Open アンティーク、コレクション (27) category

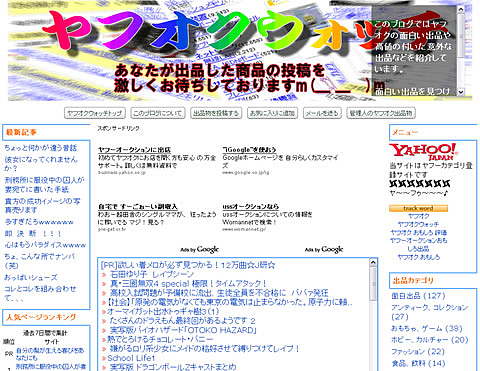coord(430,312)
